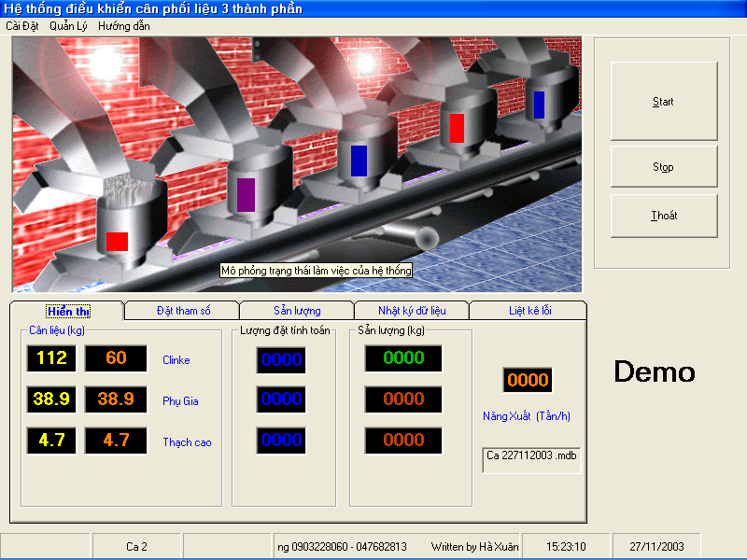Click the Năng Xuất 0000 output display
747x560 pixels.
click(528, 380)
